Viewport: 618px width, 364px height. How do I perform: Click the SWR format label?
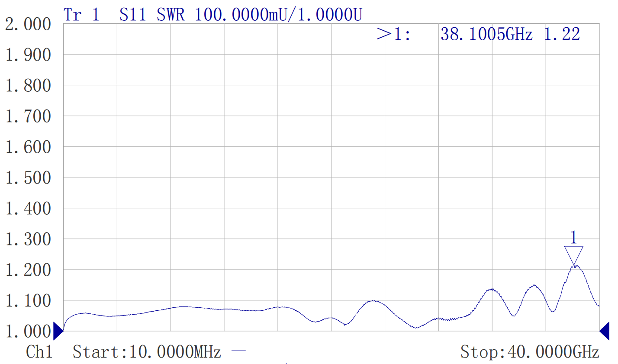click(171, 15)
